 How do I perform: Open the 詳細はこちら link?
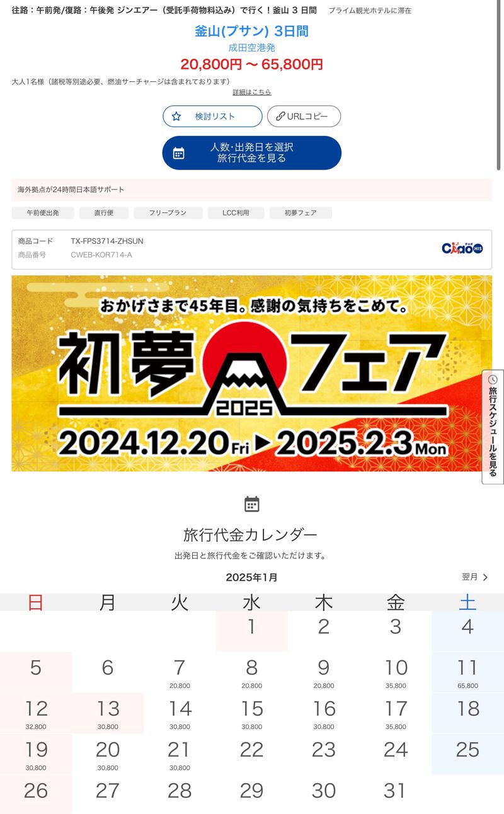coord(252,92)
